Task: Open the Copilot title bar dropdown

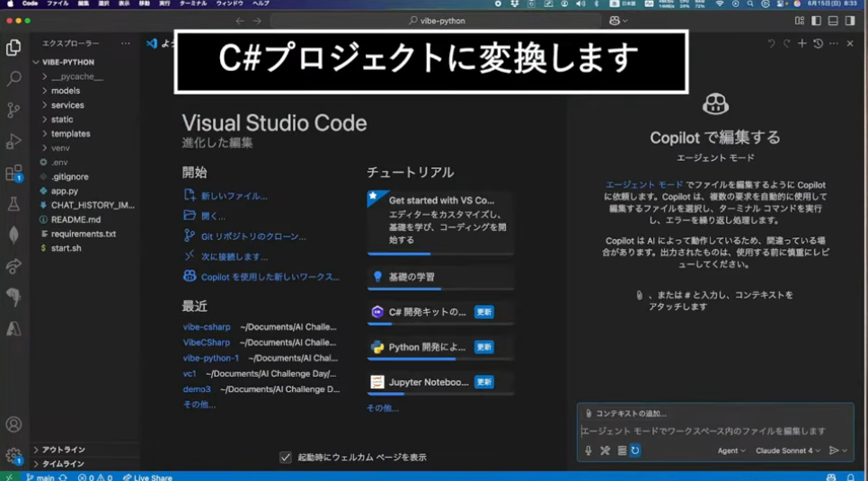Action: point(618,21)
